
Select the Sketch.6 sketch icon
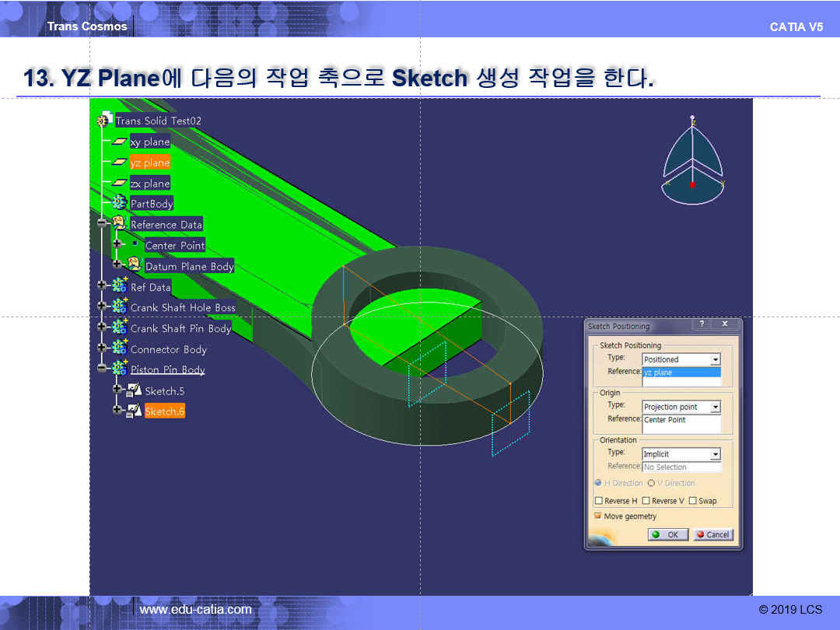134,411
